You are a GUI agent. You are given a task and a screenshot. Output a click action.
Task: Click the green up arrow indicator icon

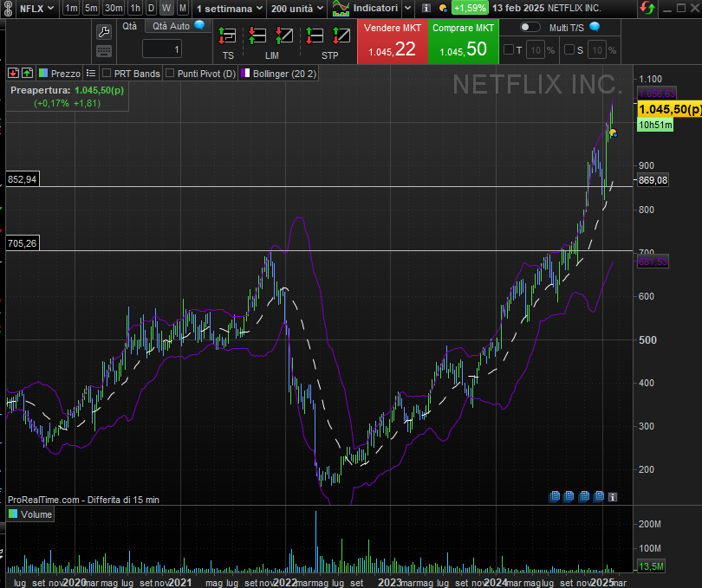pos(27,74)
